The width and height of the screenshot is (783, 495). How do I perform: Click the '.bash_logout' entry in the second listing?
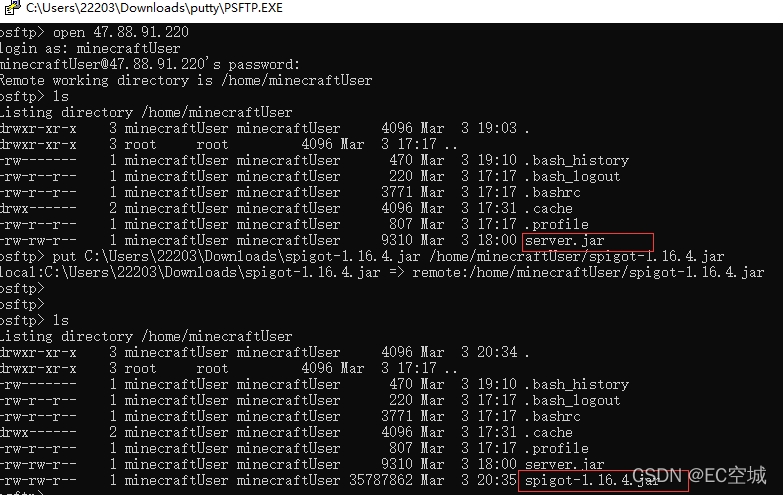click(x=572, y=400)
